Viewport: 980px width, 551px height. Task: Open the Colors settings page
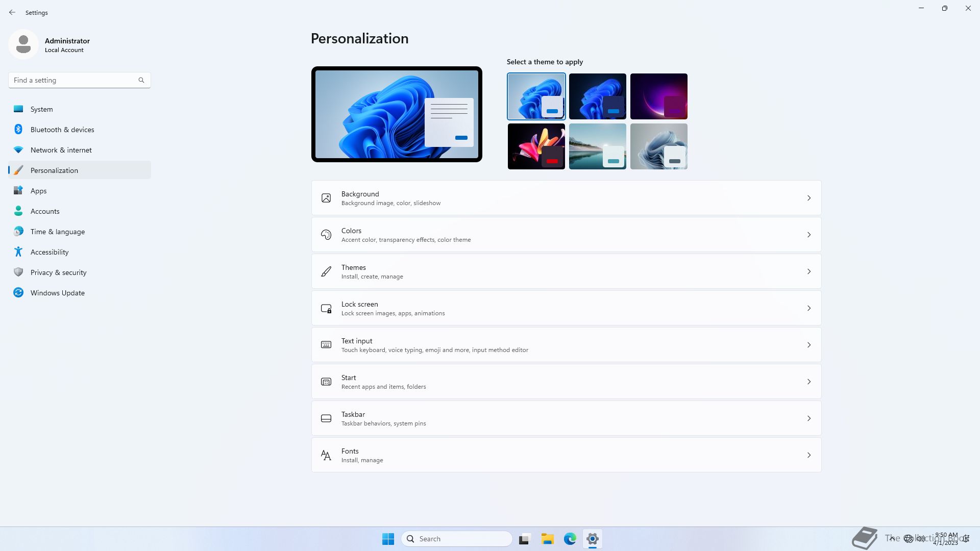[566, 235]
